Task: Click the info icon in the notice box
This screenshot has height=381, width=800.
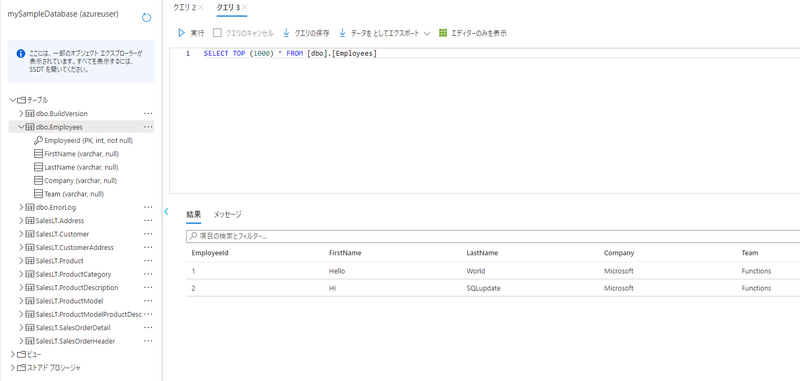Action: click(20, 53)
